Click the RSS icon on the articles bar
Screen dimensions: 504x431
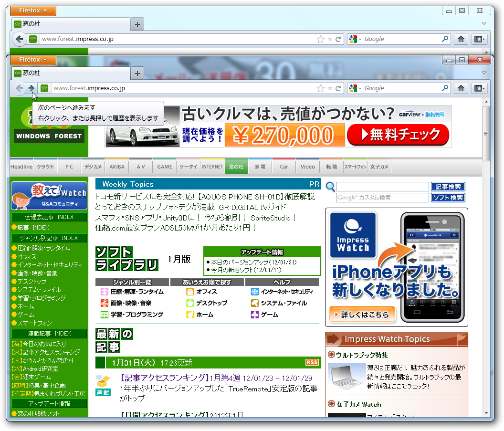pyautogui.click(x=312, y=362)
